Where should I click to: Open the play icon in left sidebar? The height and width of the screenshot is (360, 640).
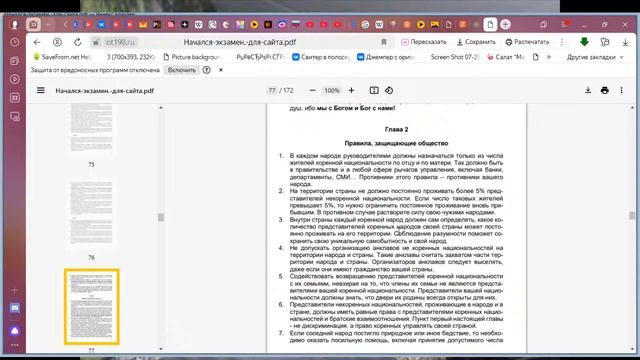click(15, 79)
